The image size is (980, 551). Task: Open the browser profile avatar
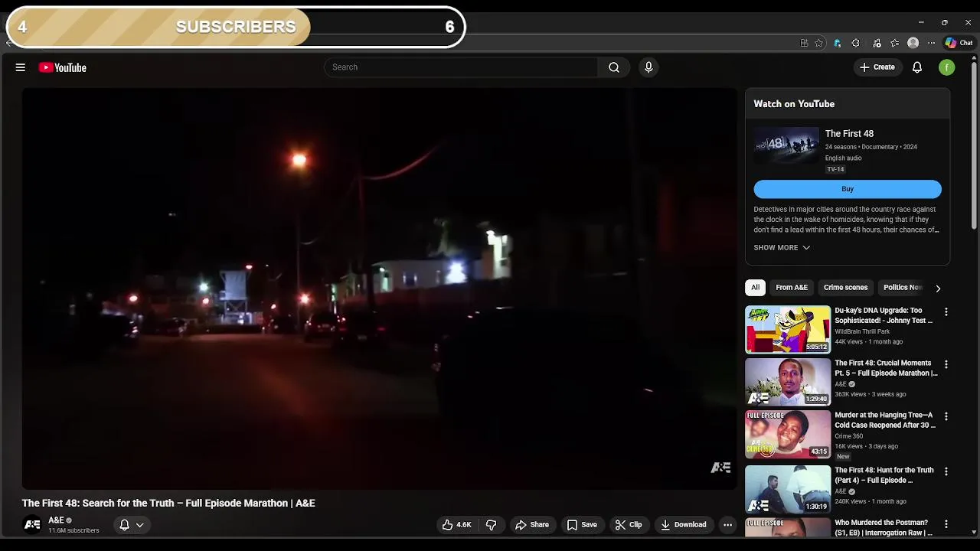pyautogui.click(x=913, y=43)
